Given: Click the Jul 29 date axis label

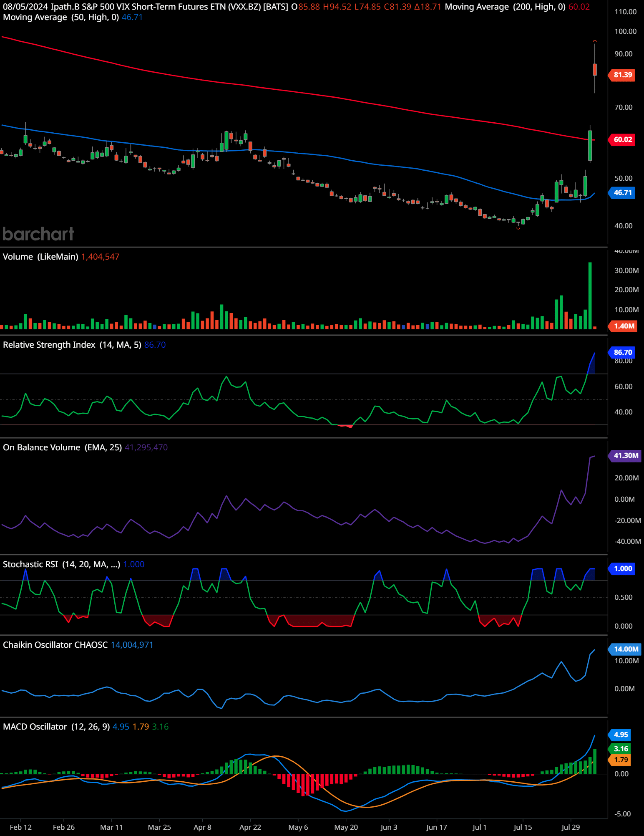Looking at the screenshot, I should click(x=571, y=827).
